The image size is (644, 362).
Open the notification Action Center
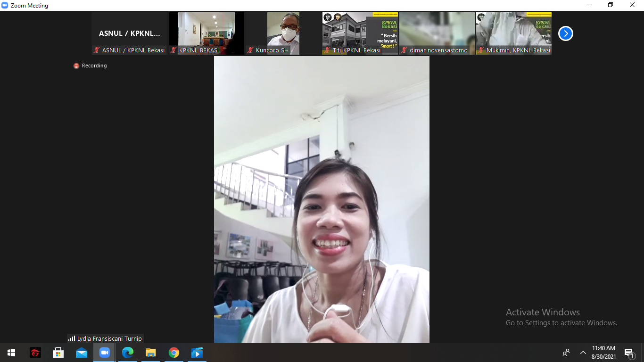pyautogui.click(x=629, y=353)
